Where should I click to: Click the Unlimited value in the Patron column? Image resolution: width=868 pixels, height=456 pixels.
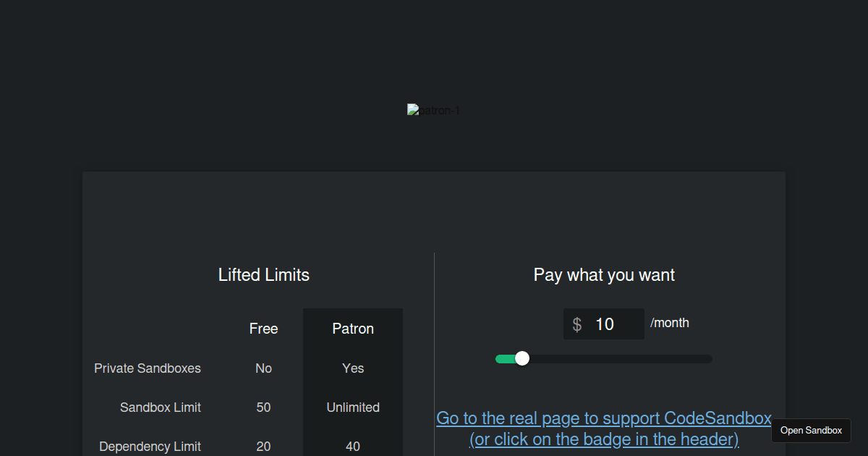[353, 408]
